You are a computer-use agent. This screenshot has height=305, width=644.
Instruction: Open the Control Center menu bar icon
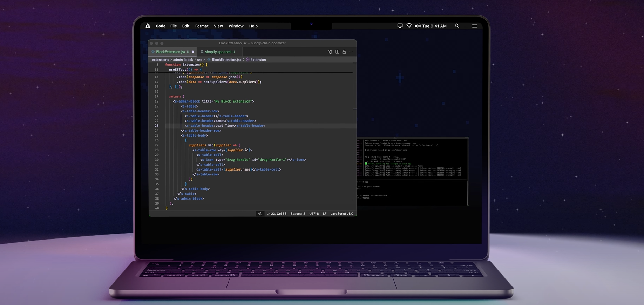474,26
